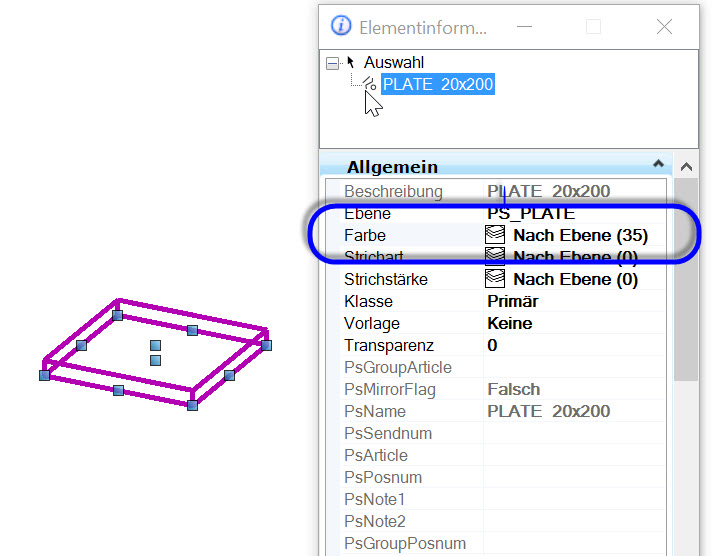
Task: Click the layer icon in Farbe row
Action: tap(495, 235)
